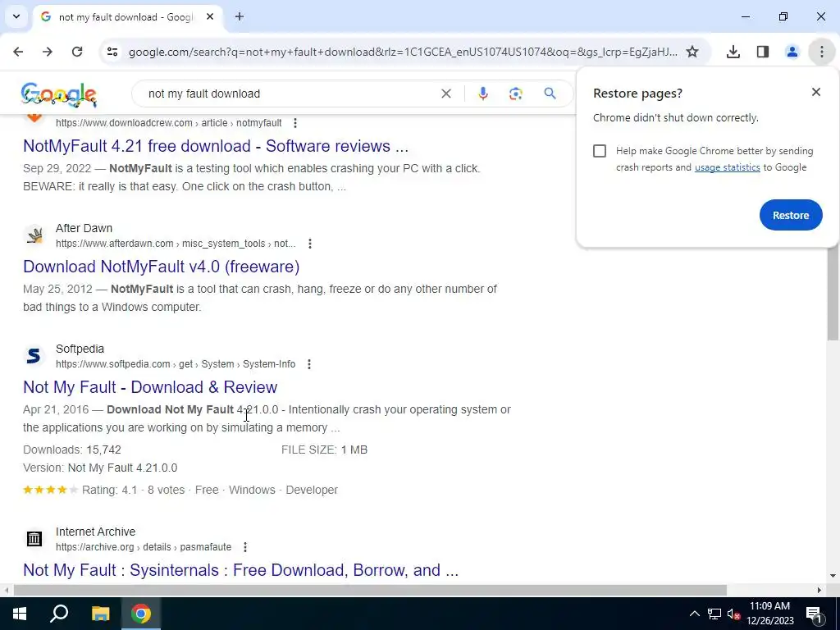Open Windows taskbar search
This screenshot has height=630, width=840.
59,614
